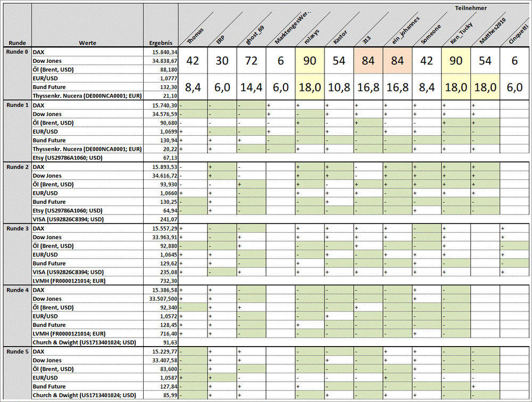The image size is (532, 402).
Task: Click Runde 1 Öl result 90,680
Action: click(x=161, y=123)
